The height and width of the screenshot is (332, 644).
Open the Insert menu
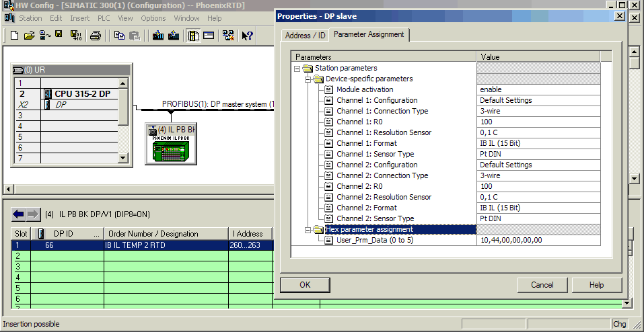click(x=79, y=18)
